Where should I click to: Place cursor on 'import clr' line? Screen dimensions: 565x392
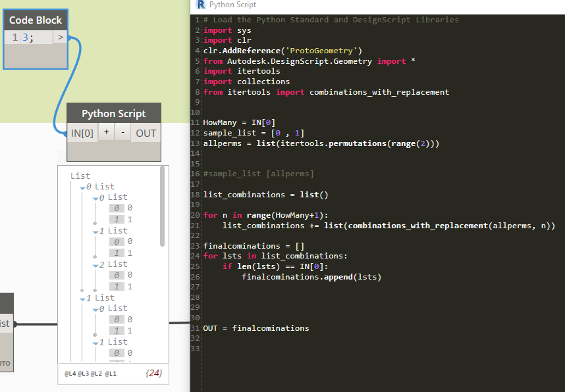coord(227,40)
